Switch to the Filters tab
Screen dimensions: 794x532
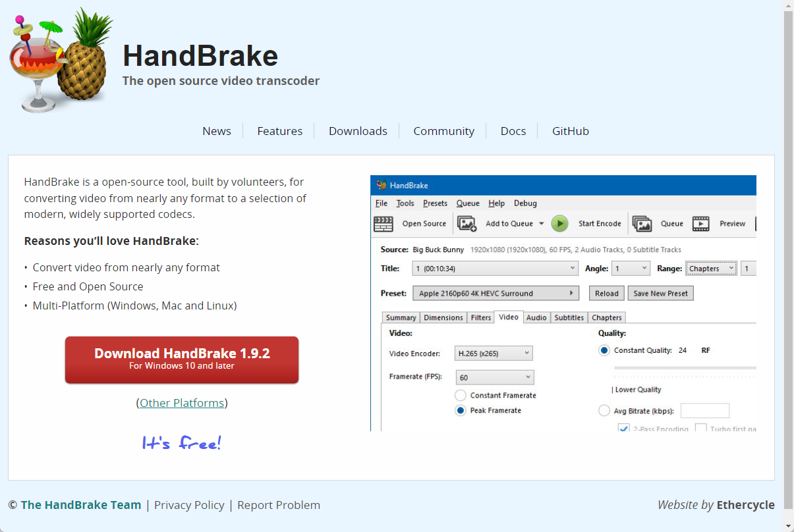pos(481,317)
